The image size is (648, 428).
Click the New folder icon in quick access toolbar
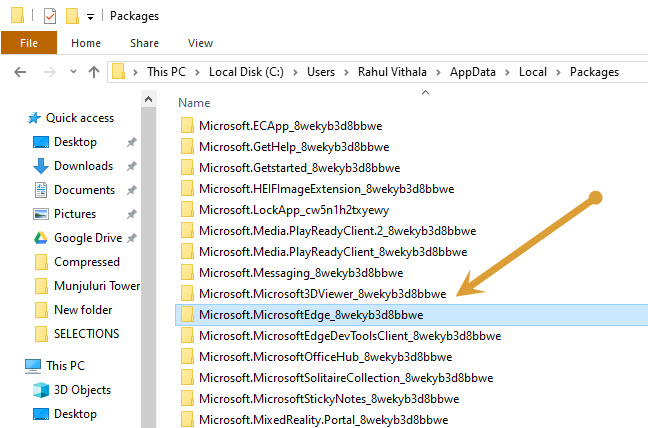pos(72,16)
